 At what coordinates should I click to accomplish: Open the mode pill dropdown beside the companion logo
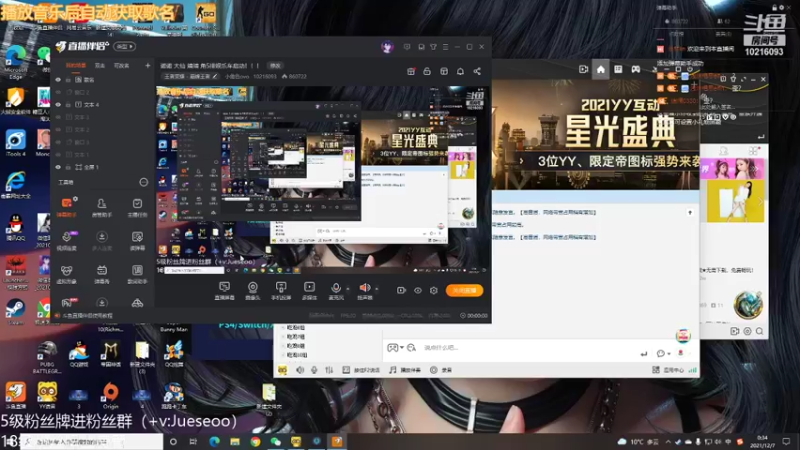coord(124,46)
